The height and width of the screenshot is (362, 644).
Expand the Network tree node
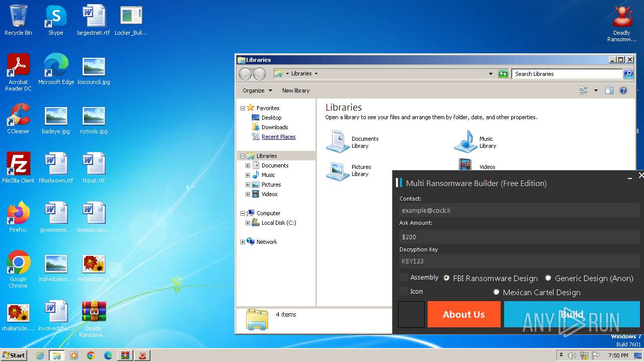(243, 242)
